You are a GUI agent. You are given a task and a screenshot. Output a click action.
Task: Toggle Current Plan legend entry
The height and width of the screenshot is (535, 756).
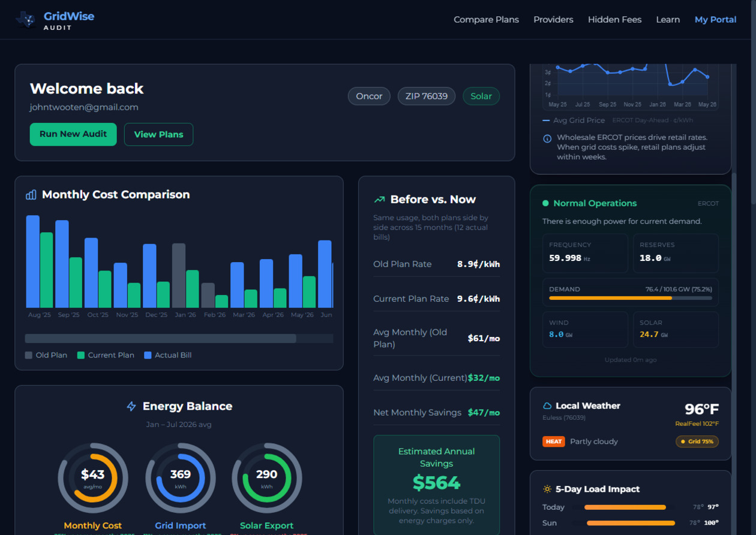coord(106,355)
